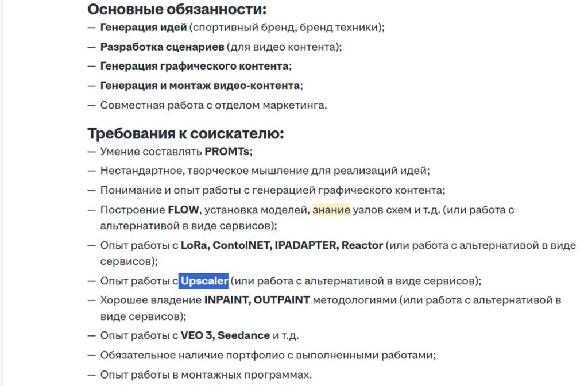The height and width of the screenshot is (386, 588).
Task: Click the bold word Seedance
Action: [x=243, y=335]
